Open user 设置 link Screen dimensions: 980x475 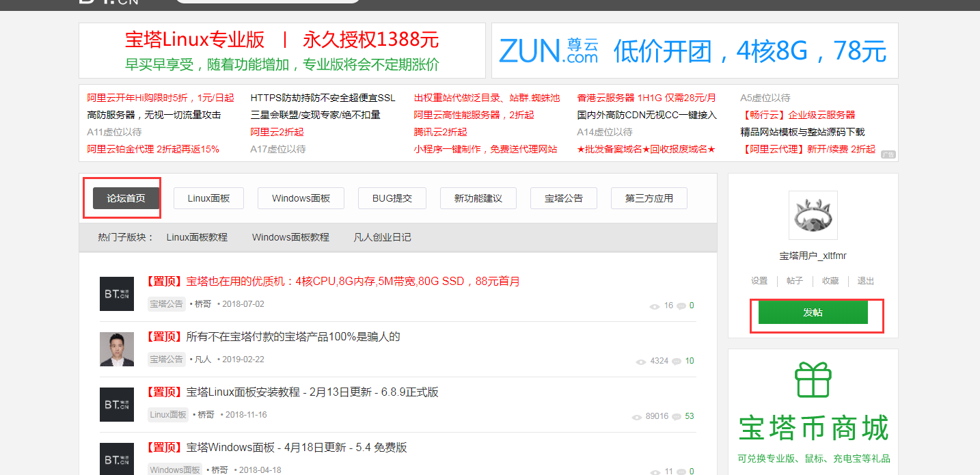coord(759,281)
